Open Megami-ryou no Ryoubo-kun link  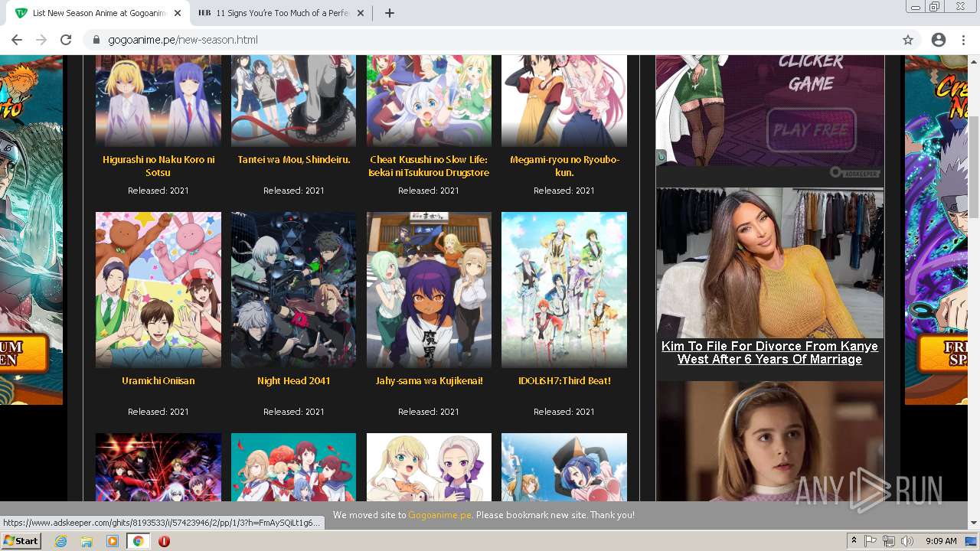click(564, 166)
